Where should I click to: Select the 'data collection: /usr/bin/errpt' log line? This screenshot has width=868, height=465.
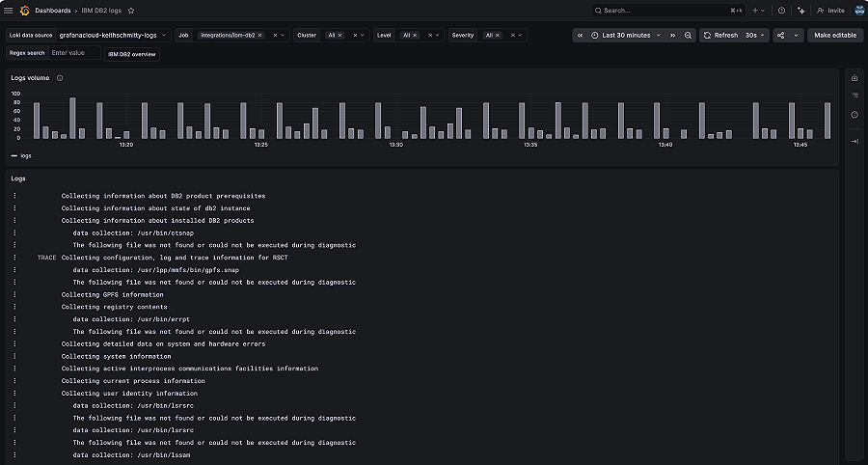[132, 319]
